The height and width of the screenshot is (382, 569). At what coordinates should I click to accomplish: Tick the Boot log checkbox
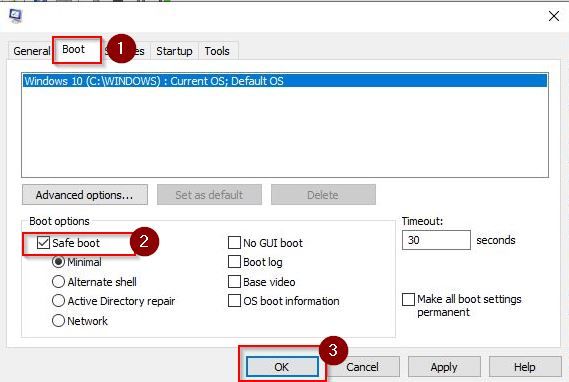[234, 262]
